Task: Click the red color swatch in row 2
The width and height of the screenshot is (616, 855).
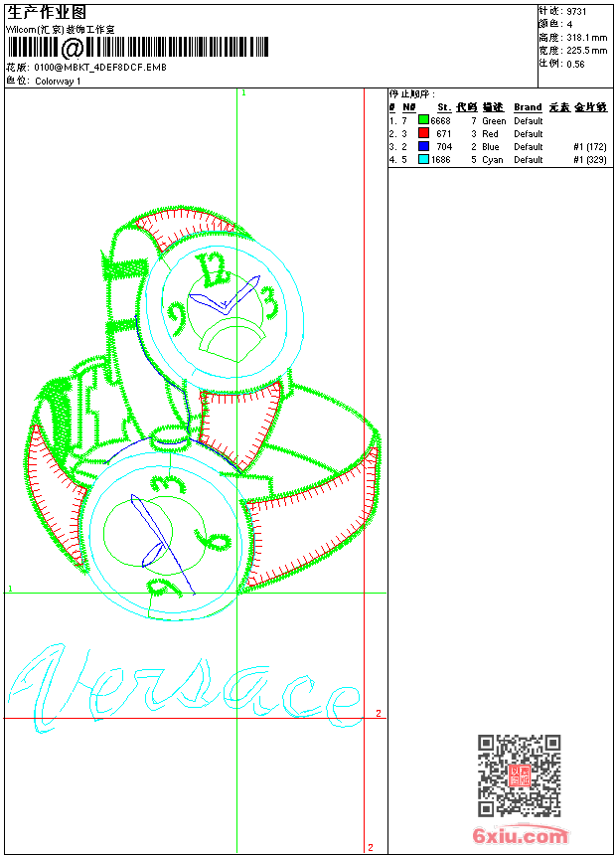Action: coord(423,133)
